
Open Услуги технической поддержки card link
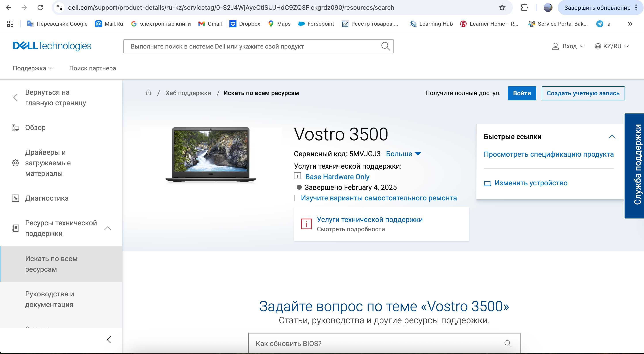(370, 219)
